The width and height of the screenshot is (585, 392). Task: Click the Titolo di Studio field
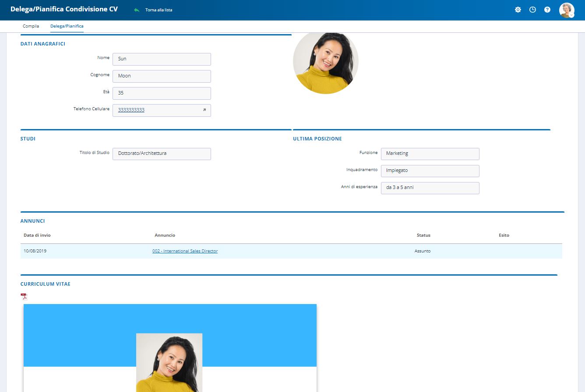pyautogui.click(x=162, y=154)
